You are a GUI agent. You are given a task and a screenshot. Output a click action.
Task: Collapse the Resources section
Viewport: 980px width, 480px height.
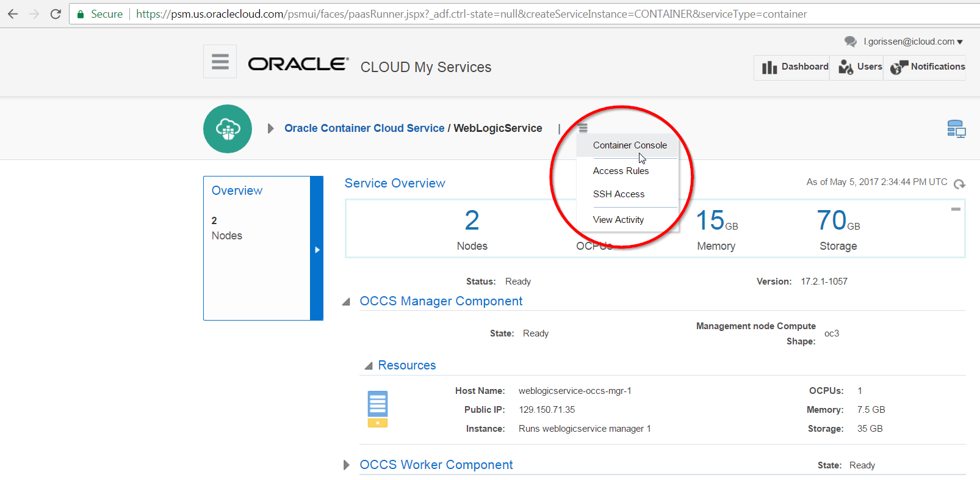(368, 366)
